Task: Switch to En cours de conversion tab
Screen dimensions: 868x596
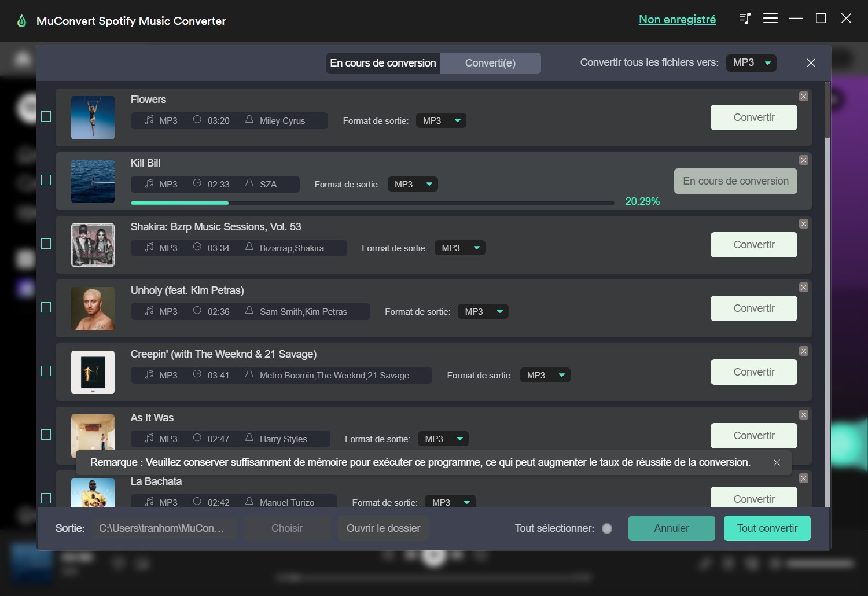Action: (x=383, y=63)
